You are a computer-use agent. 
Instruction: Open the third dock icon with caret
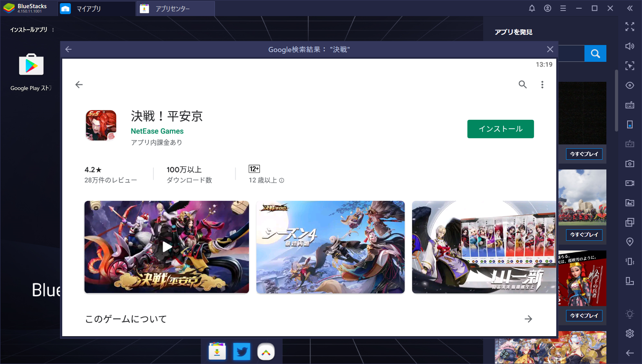coord(266,351)
